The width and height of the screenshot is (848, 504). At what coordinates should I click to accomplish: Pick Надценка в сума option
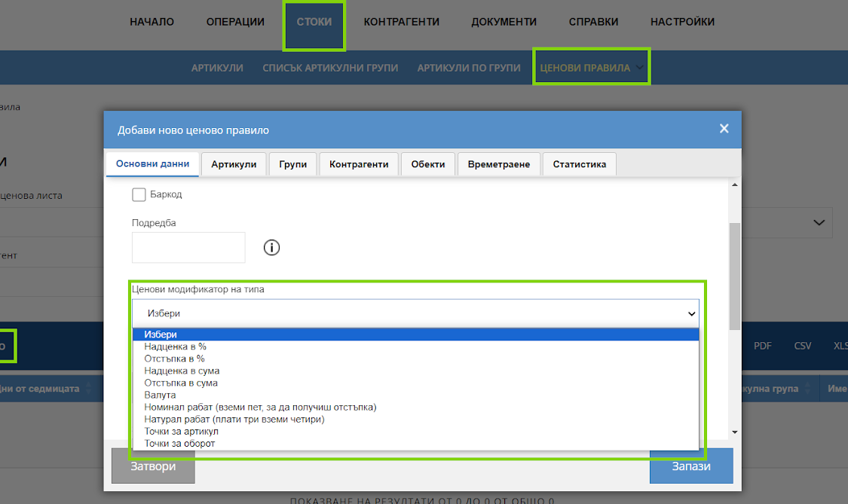(x=415, y=371)
